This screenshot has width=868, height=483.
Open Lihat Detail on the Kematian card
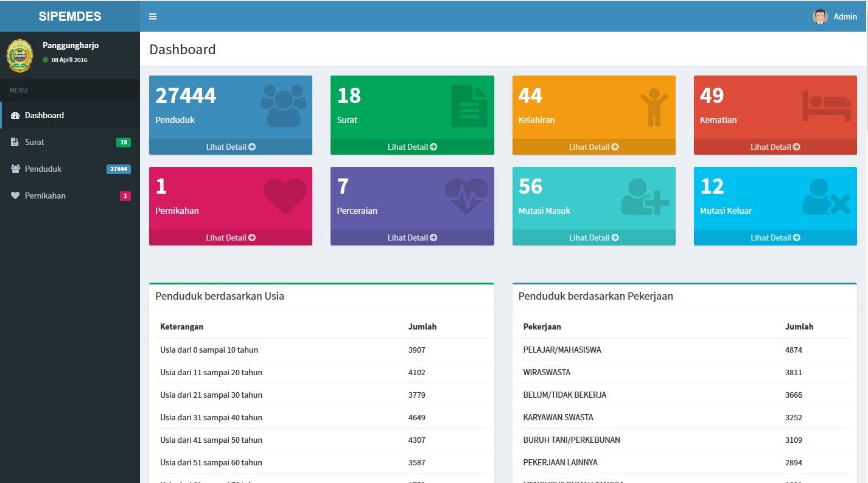pos(775,147)
